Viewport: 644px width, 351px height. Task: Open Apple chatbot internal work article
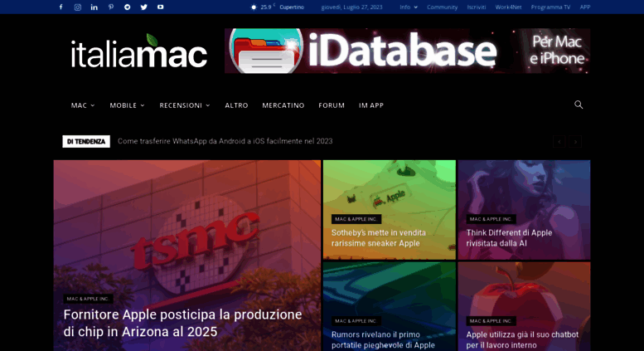[522, 340]
